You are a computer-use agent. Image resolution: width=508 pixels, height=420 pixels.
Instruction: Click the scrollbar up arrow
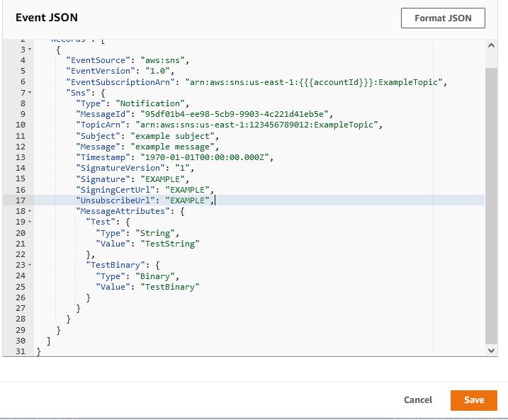pos(491,45)
